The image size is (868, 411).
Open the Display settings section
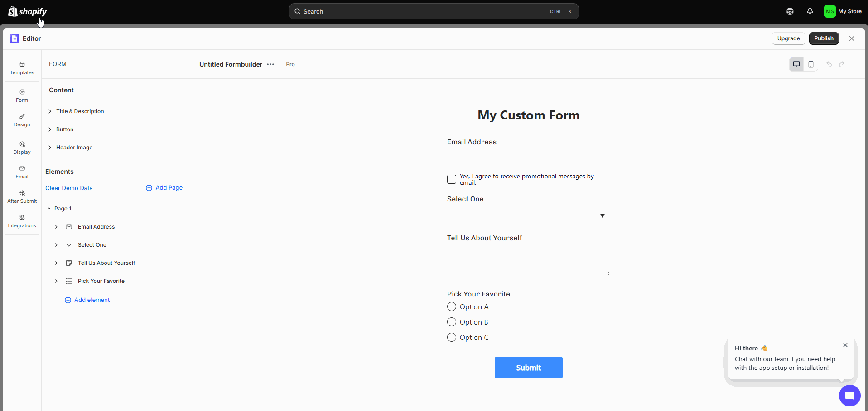click(22, 148)
